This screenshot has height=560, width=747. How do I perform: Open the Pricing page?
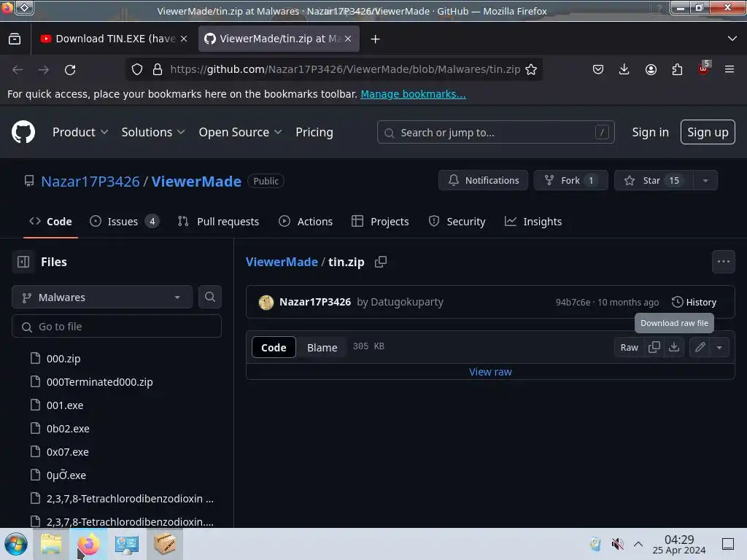[x=314, y=132]
